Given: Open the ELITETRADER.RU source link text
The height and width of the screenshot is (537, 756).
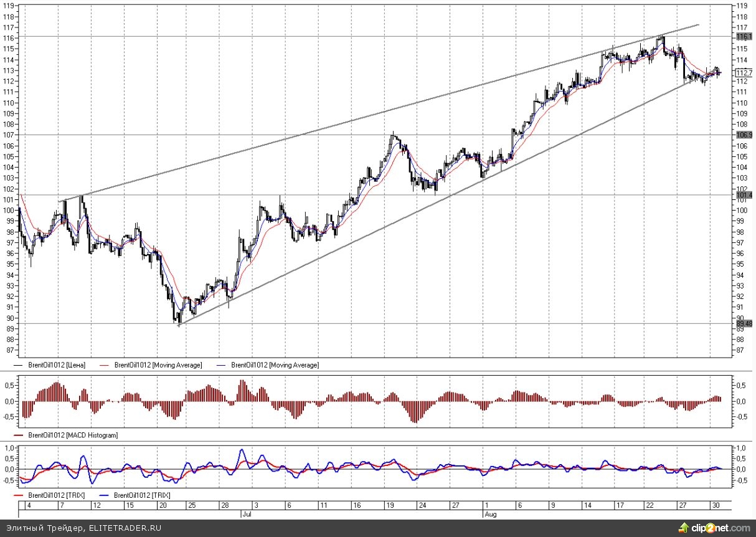Looking at the screenshot, I should pos(128,528).
